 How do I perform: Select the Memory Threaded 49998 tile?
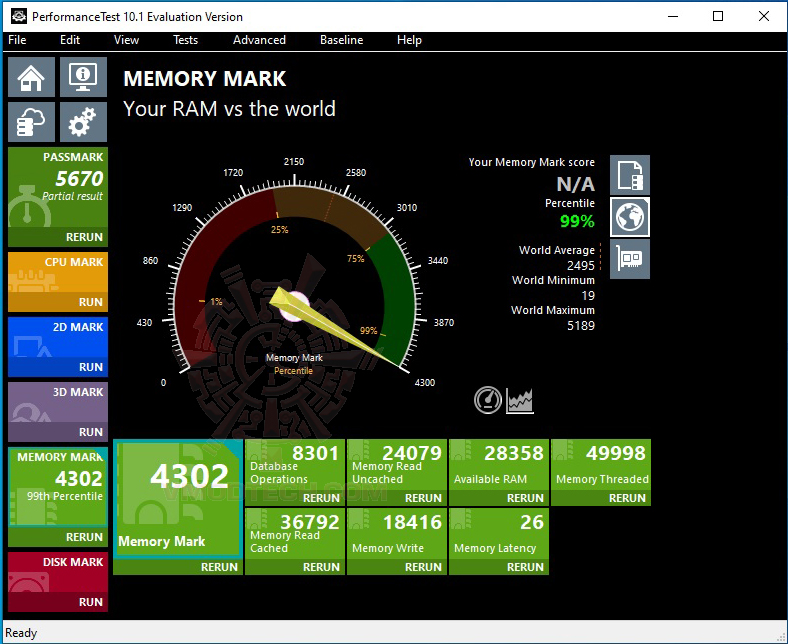(601, 465)
